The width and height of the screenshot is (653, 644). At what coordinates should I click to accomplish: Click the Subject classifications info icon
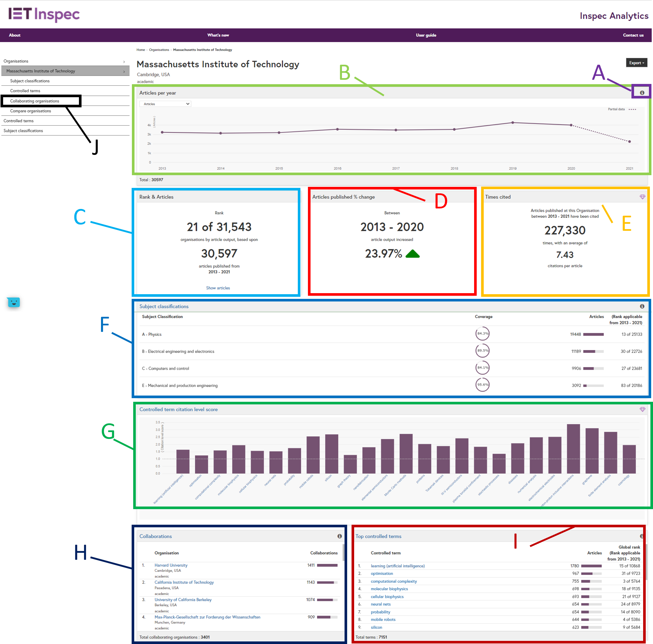pos(642,306)
